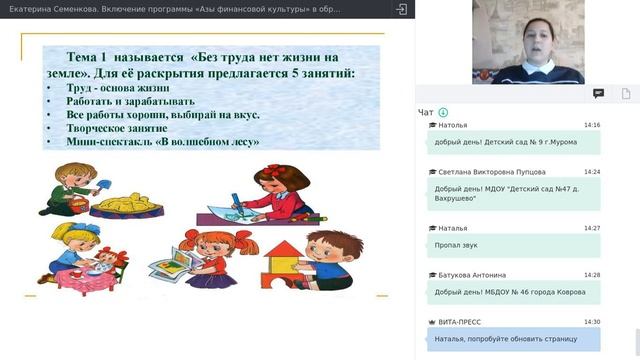Click the "Чат" heading label

(425, 112)
